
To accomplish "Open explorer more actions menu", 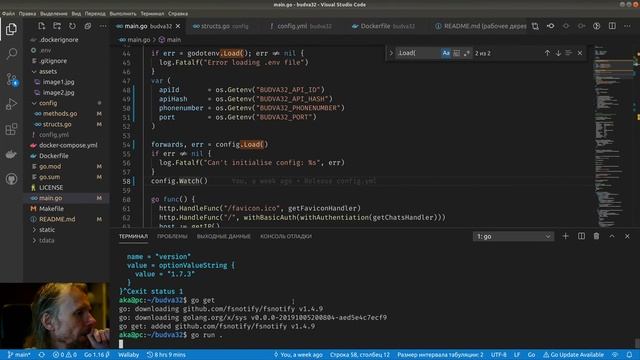I will [x=103, y=26].
